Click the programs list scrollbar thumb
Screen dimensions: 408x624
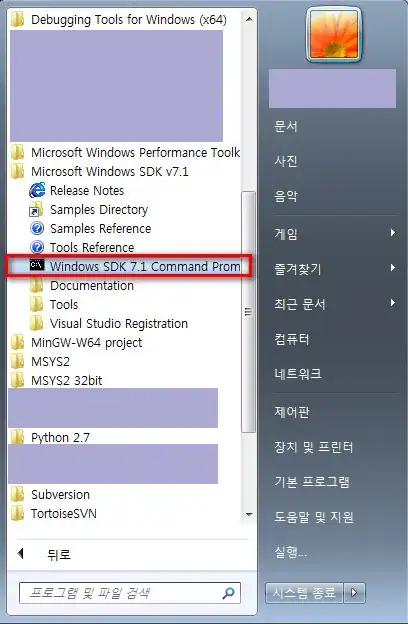[248, 312]
